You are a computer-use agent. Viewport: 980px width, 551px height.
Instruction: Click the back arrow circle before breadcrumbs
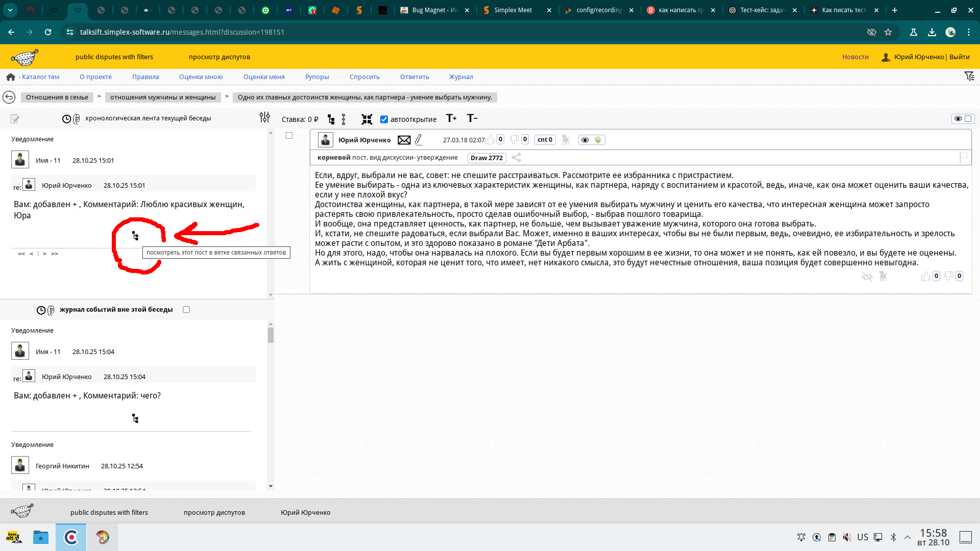point(9,97)
